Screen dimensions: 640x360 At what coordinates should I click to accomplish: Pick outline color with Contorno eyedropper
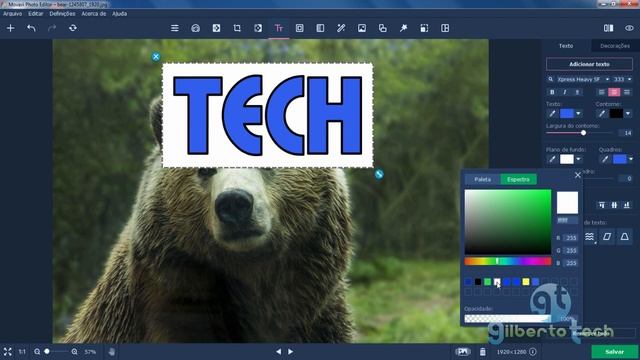click(602, 113)
